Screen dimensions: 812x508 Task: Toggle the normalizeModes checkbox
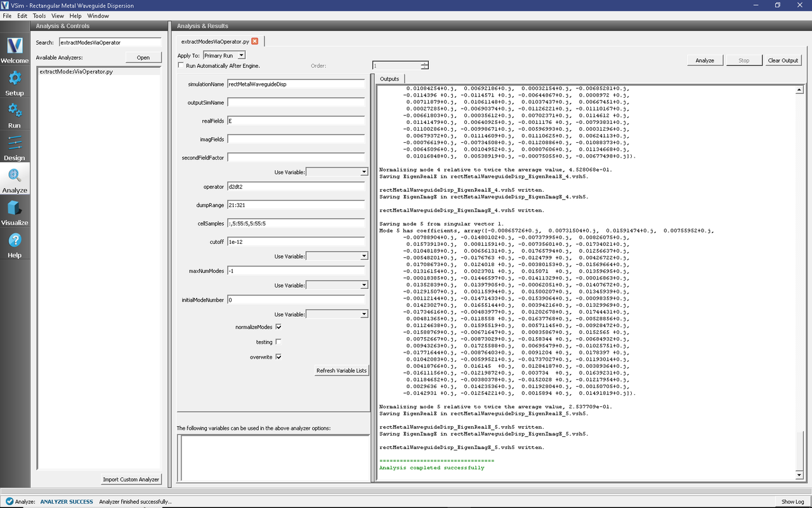click(x=278, y=327)
